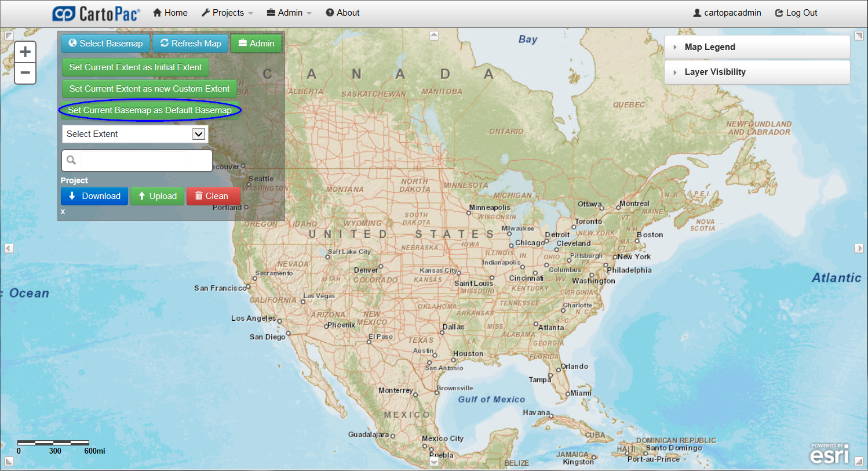Image resolution: width=868 pixels, height=471 pixels.
Task: Click the magnifying glass search icon
Action: pos(71,160)
